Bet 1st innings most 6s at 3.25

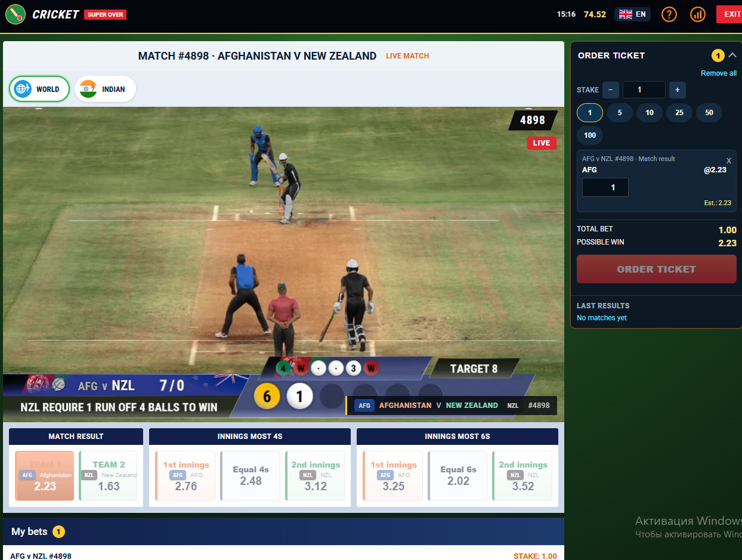click(x=393, y=476)
